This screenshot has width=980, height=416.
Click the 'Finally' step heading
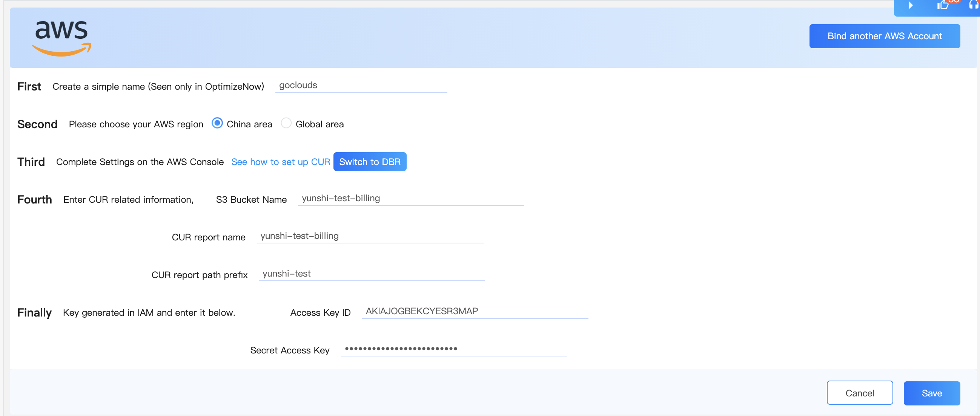coord(34,313)
